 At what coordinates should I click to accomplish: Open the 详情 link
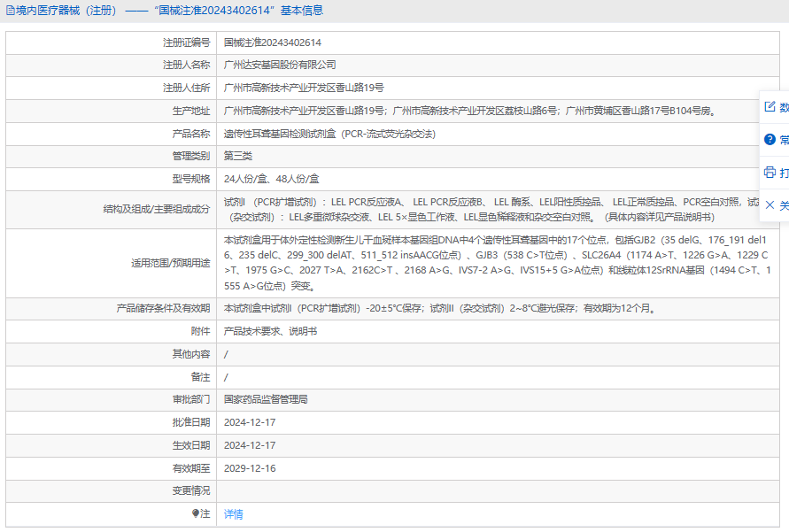point(234,514)
